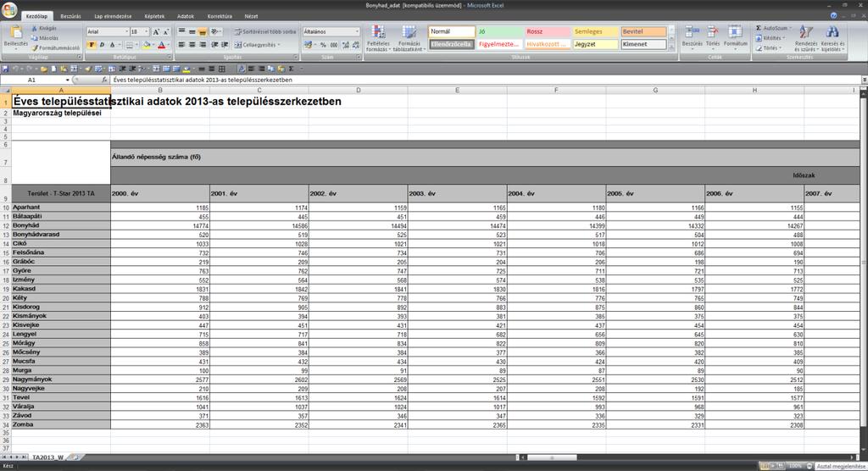Toggle underline (A) formatting
Screen dimensions: 868x471
click(x=112, y=45)
